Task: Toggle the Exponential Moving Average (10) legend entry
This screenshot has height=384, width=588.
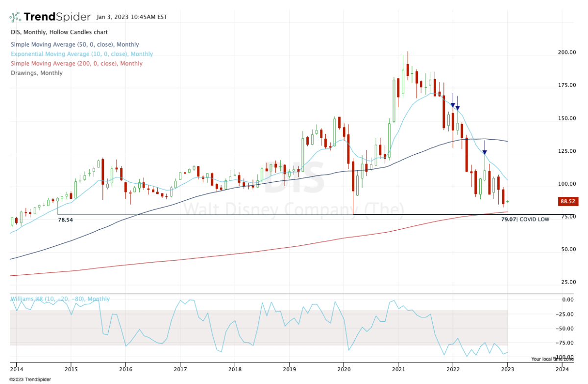Action: (x=81, y=54)
